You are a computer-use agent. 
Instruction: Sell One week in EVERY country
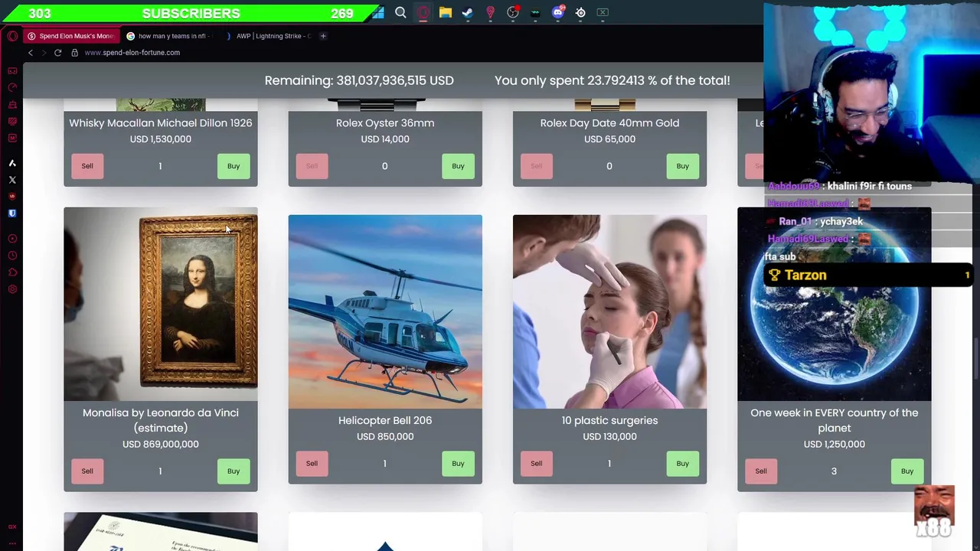(x=761, y=471)
